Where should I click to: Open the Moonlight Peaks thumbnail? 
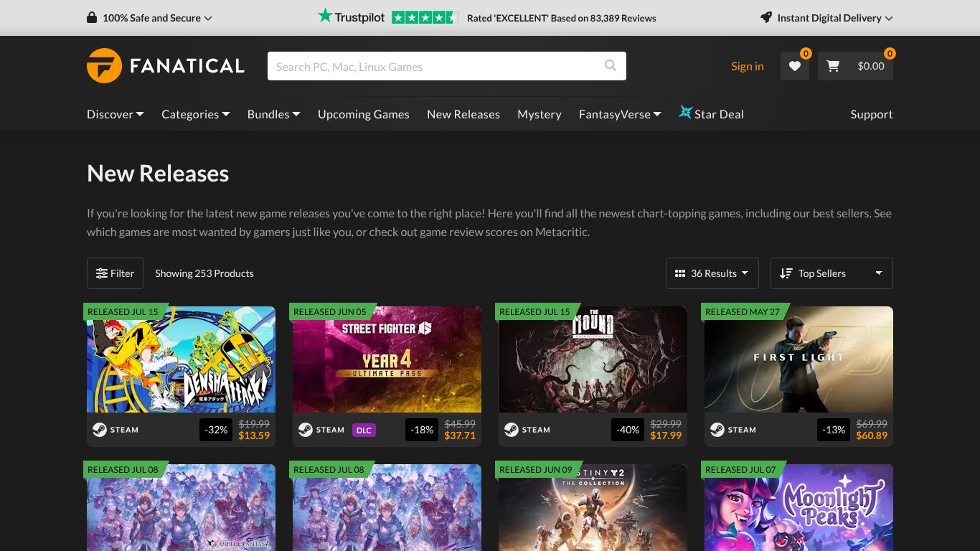pos(798,507)
